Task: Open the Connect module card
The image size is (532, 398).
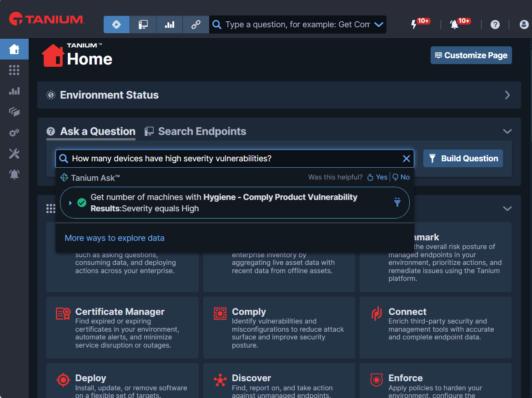Action: tap(435, 328)
